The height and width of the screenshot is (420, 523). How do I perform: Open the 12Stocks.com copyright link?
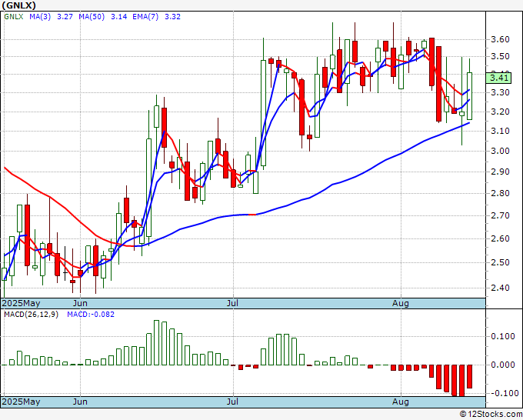(x=491, y=415)
